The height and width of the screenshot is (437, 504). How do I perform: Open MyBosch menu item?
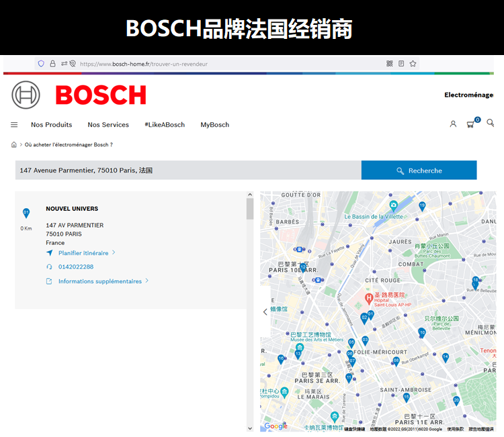click(x=215, y=125)
